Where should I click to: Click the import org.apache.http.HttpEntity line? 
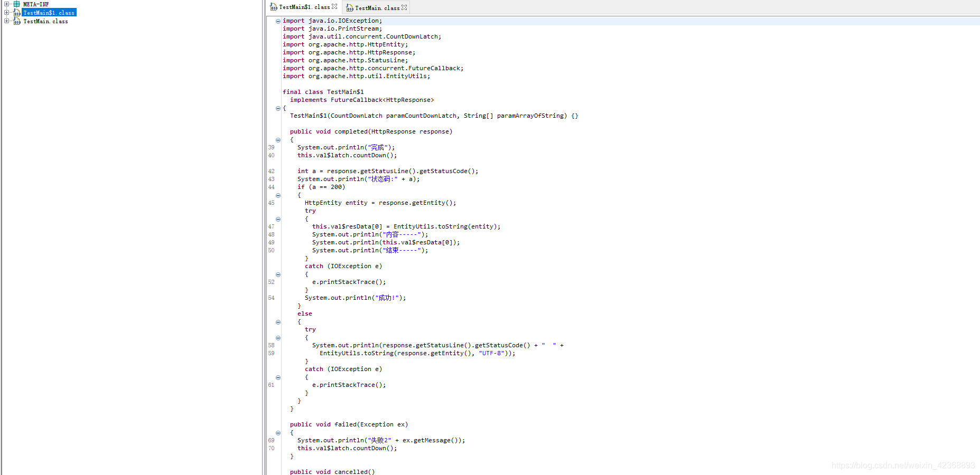point(346,44)
